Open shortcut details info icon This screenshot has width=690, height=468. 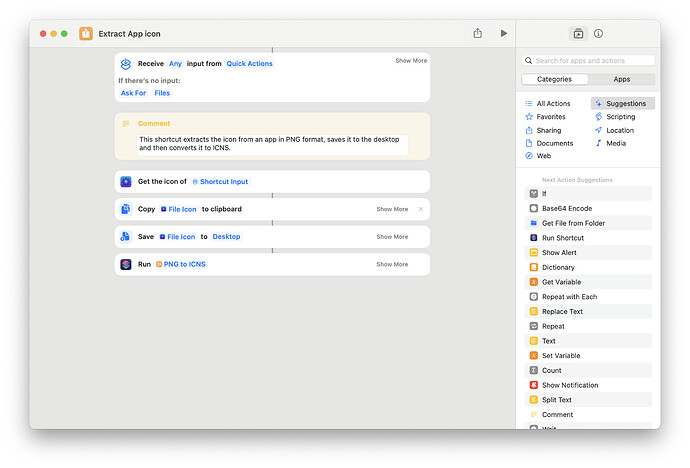(x=598, y=33)
